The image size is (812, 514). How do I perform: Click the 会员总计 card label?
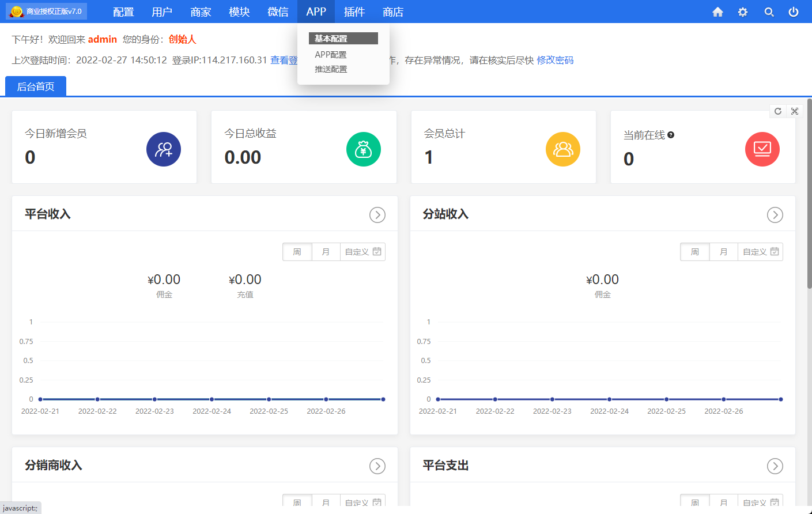click(x=444, y=134)
